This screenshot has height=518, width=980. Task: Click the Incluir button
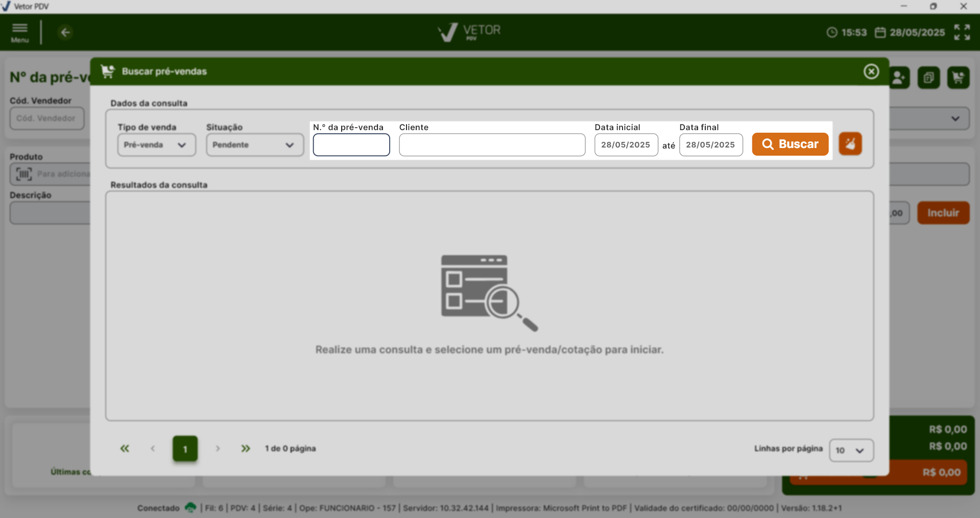click(943, 213)
